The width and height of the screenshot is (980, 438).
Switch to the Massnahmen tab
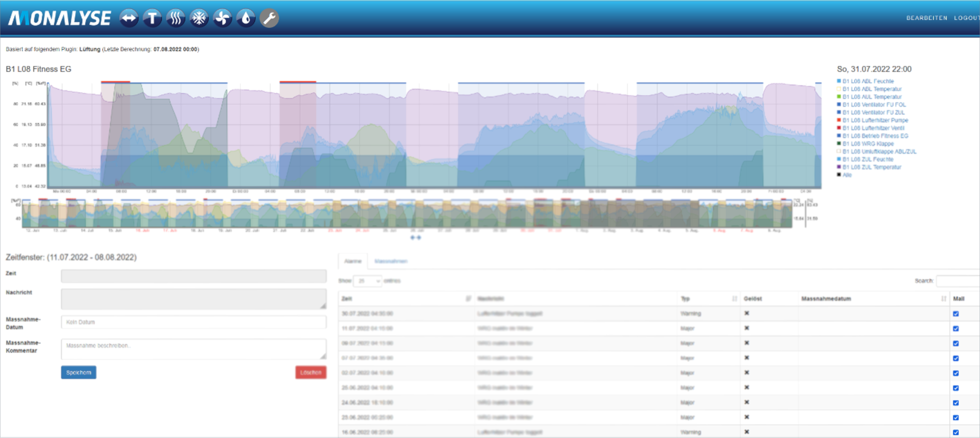(x=391, y=262)
